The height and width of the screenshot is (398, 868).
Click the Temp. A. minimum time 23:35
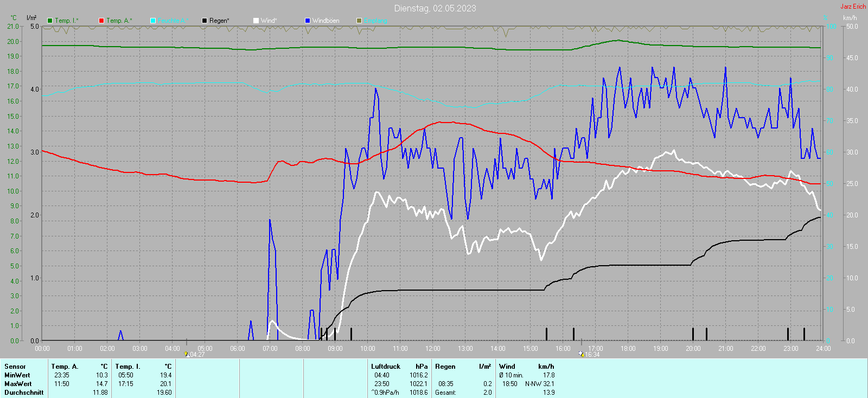[x=62, y=375]
